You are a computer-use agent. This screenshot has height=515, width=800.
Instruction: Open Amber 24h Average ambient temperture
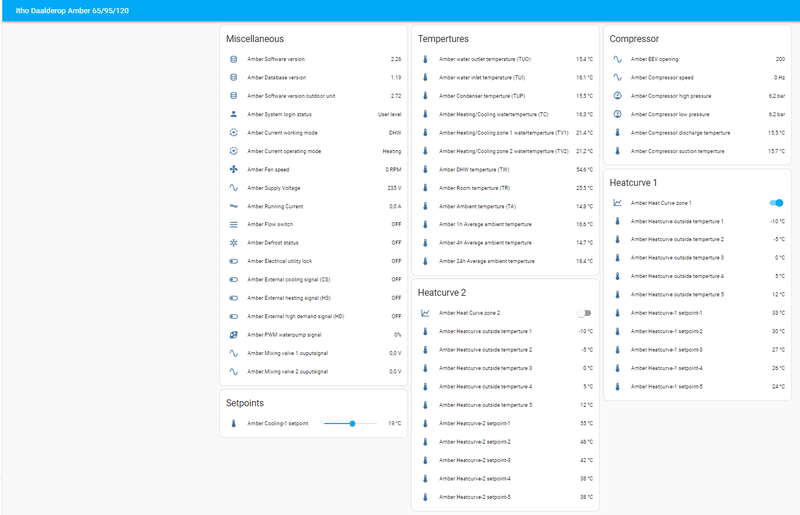tap(506, 261)
